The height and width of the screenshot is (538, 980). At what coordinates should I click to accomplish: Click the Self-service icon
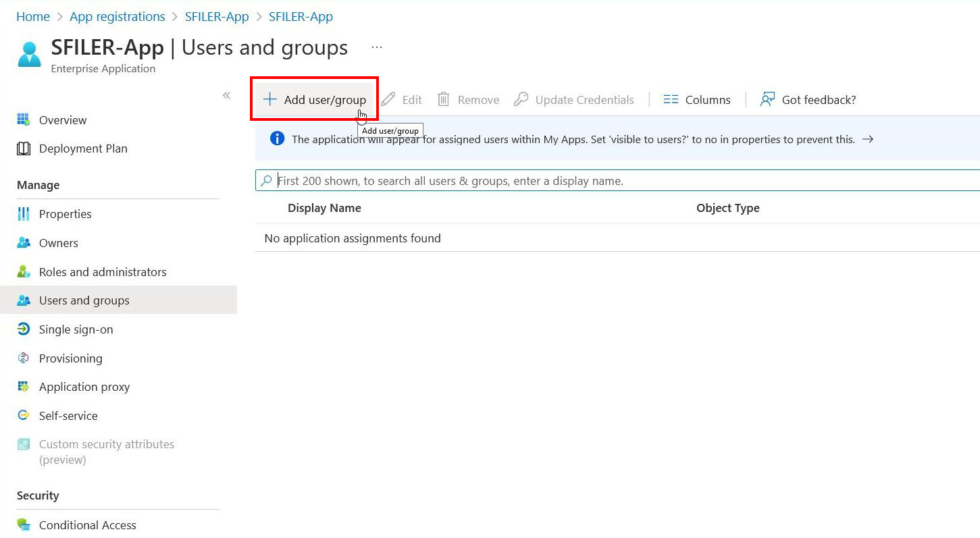[24, 416]
